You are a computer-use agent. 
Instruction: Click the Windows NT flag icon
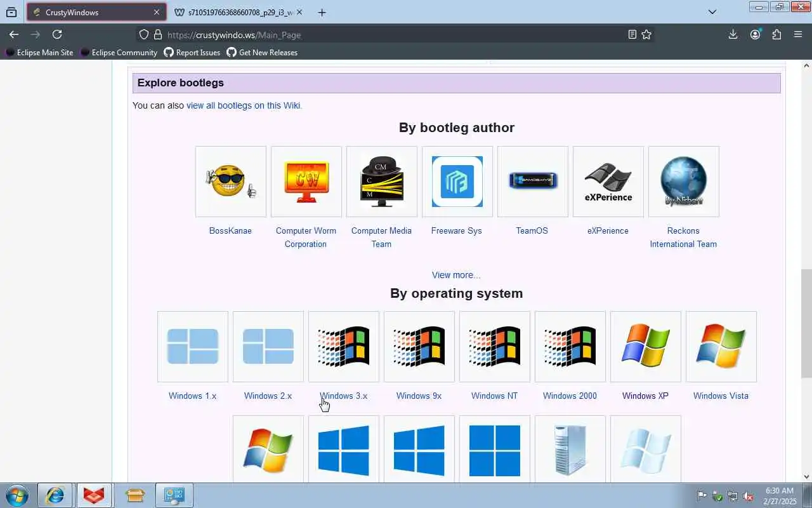point(494,347)
